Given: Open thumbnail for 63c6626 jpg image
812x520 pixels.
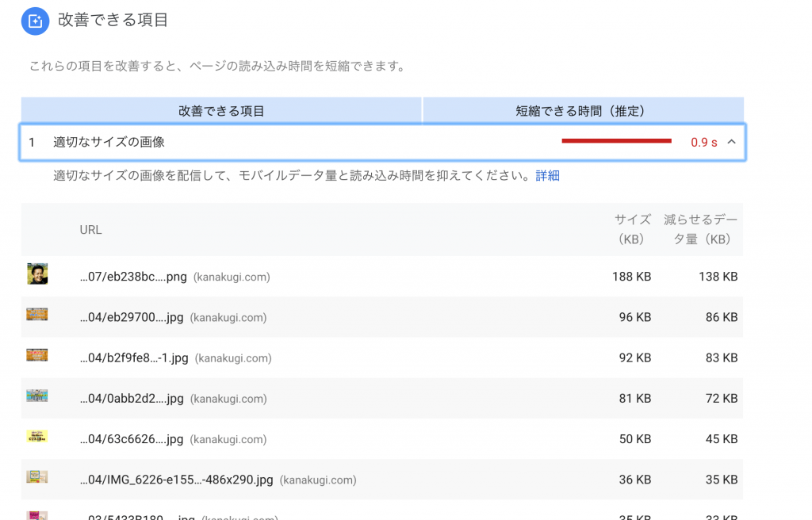Looking at the screenshot, I should click(x=37, y=436).
